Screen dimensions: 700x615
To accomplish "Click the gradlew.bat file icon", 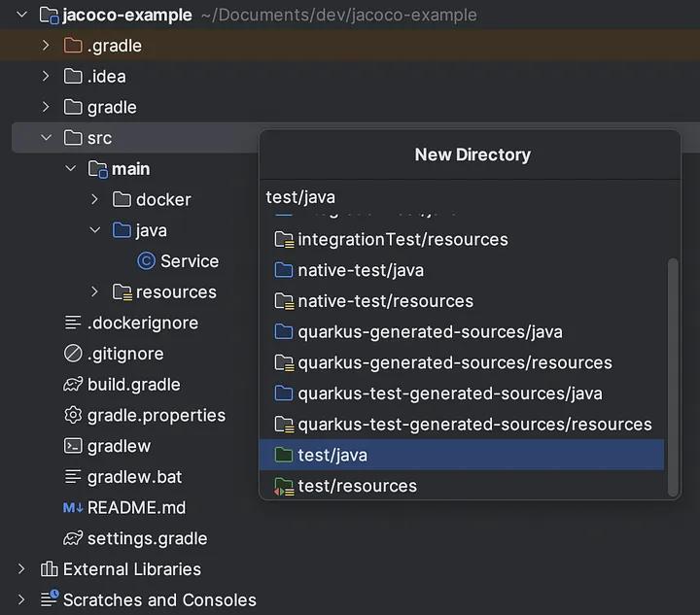I will pyautogui.click(x=73, y=477).
